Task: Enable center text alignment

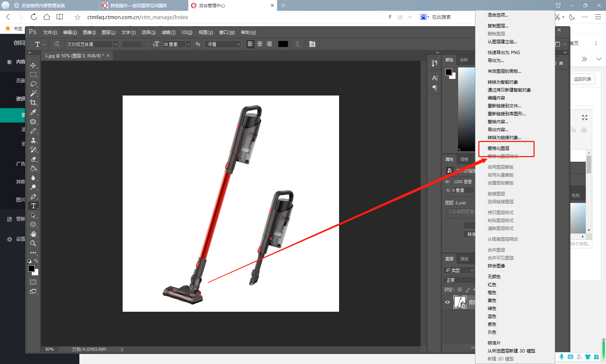Action: pos(260,44)
